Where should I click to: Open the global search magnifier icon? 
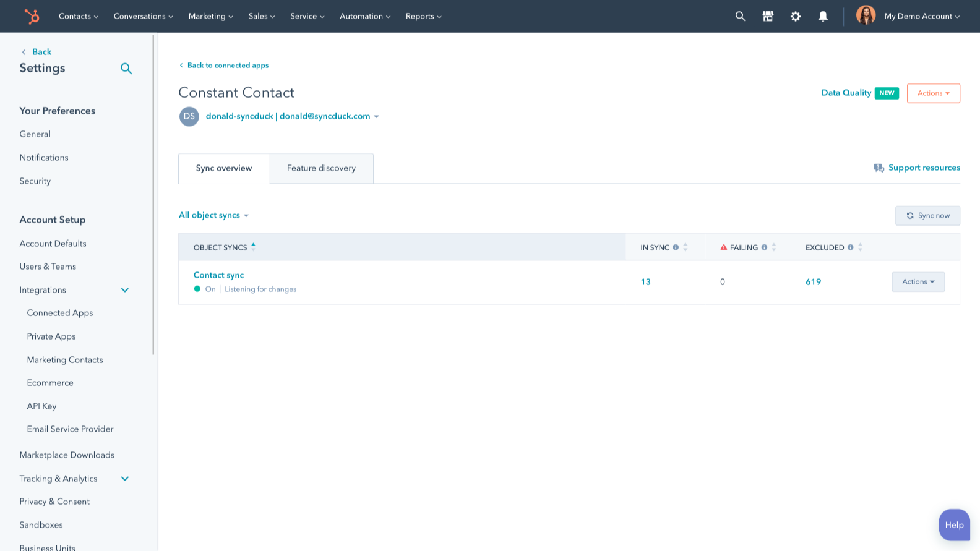(740, 16)
